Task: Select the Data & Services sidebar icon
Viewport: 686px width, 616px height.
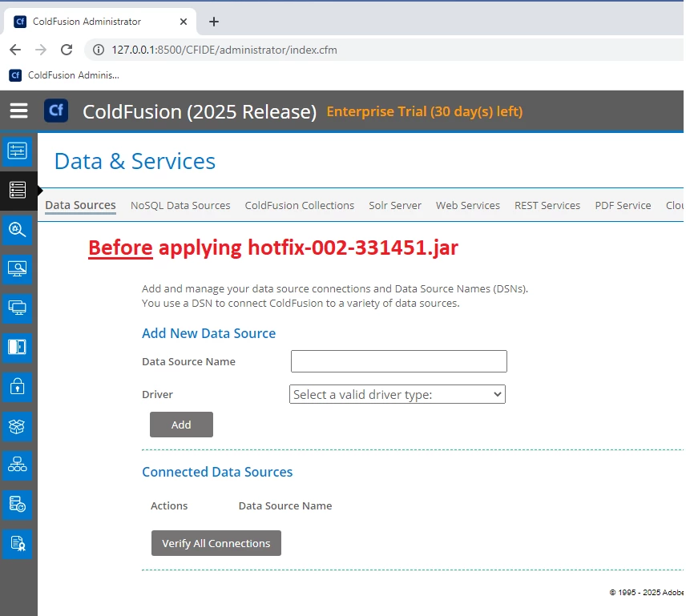Action: pos(17,190)
